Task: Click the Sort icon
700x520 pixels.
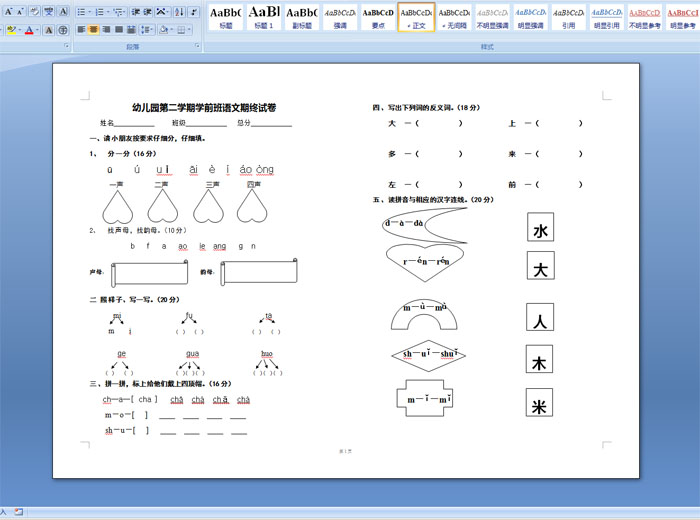Action: click(179, 12)
